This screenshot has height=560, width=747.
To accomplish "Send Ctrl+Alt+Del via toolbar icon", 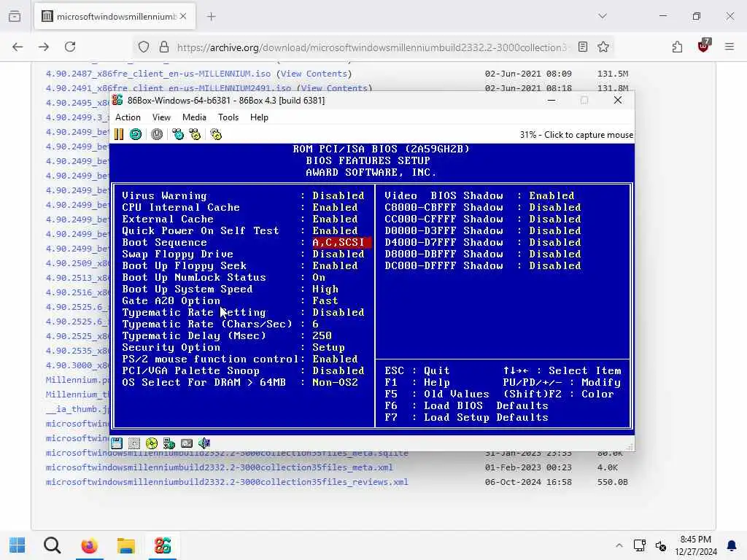I will [x=178, y=134].
